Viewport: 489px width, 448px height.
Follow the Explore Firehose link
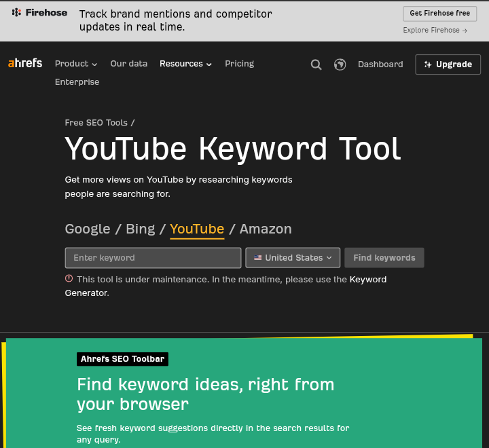tap(435, 31)
